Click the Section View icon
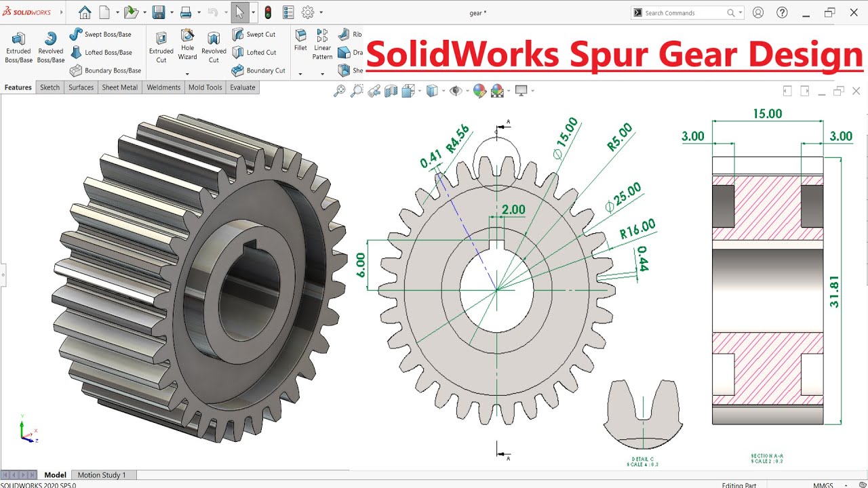Viewport: 868px width, 488px height. (x=391, y=90)
